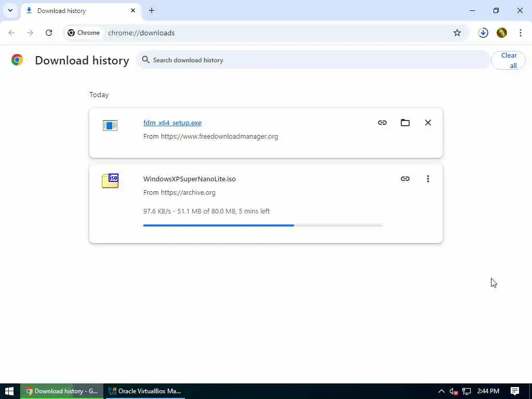Restore down the Chrome window
The image size is (532, 399).
click(496, 10)
